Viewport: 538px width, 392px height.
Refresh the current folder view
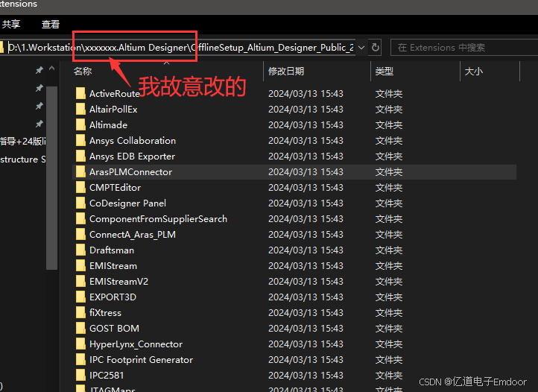(x=376, y=48)
